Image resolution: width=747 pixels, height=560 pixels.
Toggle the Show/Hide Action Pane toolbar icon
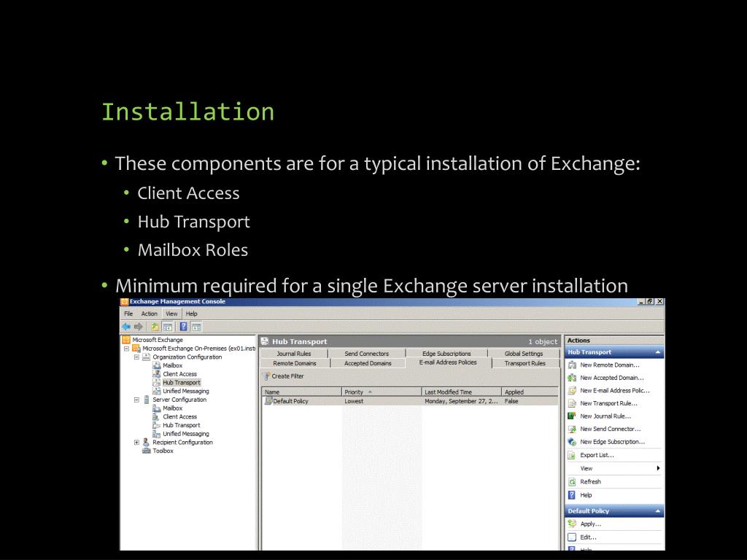tap(196, 327)
